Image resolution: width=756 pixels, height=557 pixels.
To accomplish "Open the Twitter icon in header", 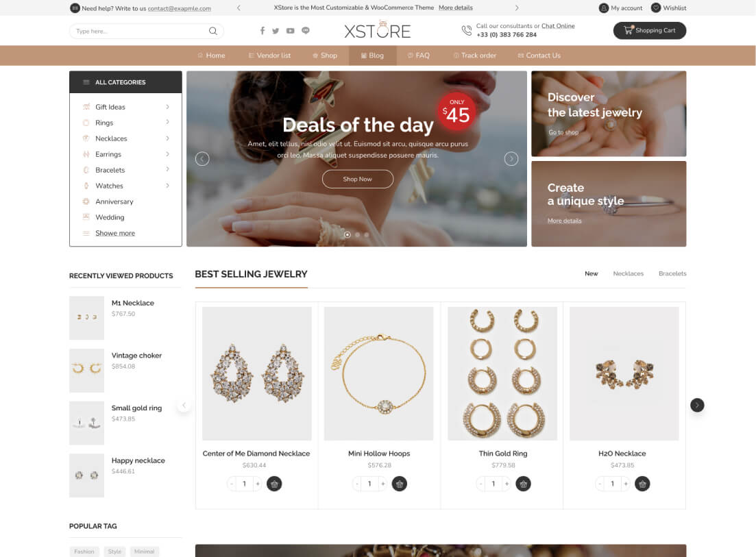I will [276, 31].
